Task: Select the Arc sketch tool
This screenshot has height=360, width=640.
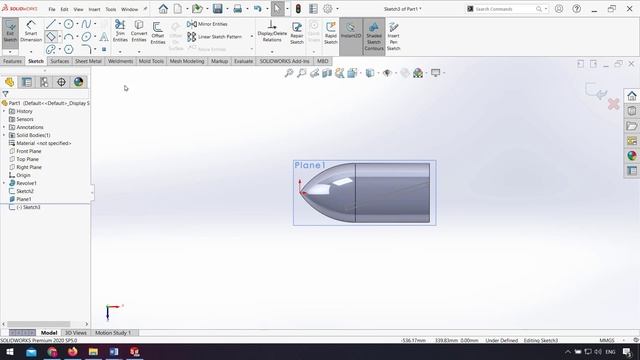Action: click(x=69, y=37)
